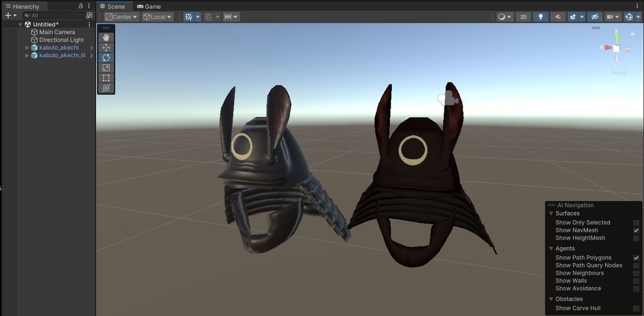
Task: Open the Hierarchy panel three-dot menu
Action: tap(89, 6)
